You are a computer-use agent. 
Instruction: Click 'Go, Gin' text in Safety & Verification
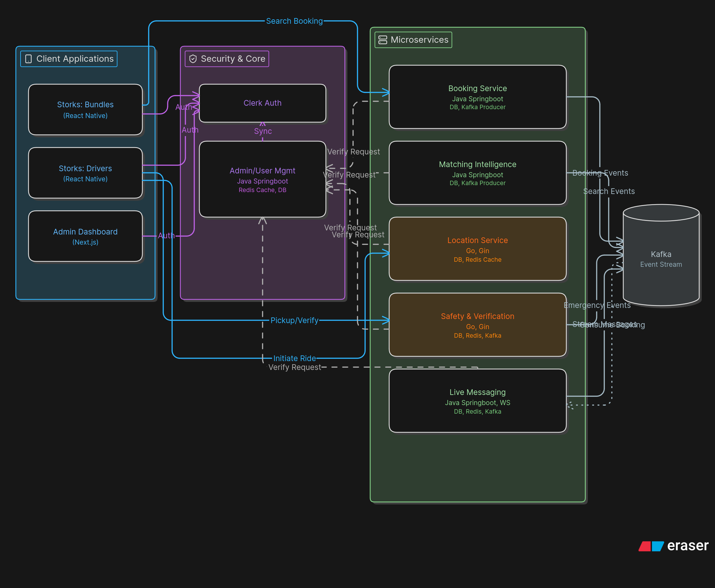(478, 327)
